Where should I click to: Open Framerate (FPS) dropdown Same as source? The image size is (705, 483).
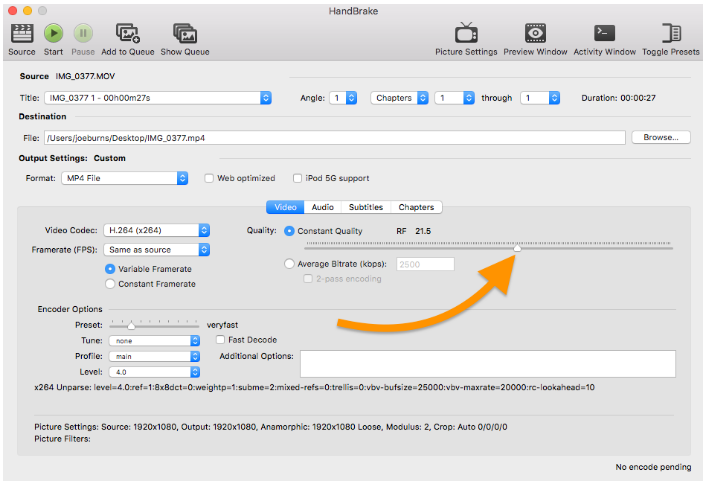point(156,250)
